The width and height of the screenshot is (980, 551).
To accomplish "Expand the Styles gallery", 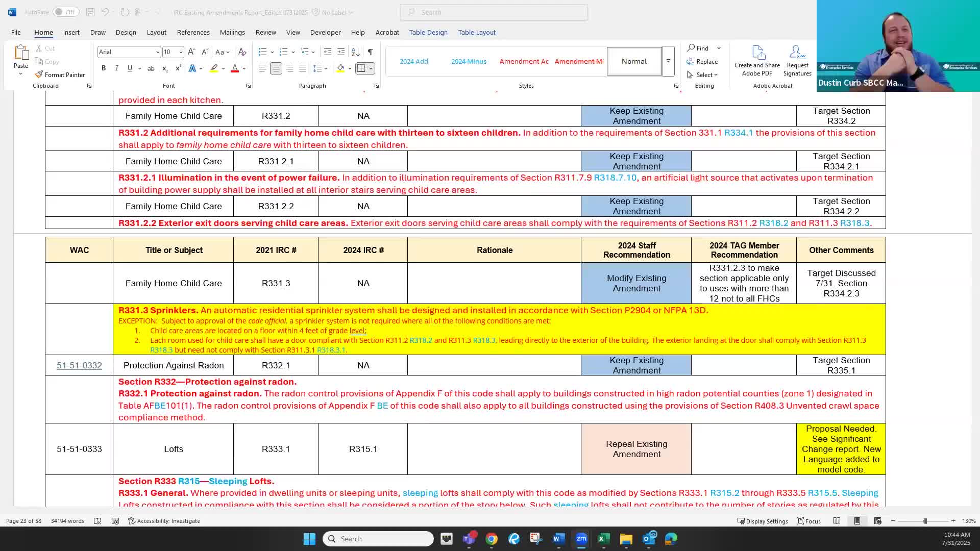I will coord(668,61).
